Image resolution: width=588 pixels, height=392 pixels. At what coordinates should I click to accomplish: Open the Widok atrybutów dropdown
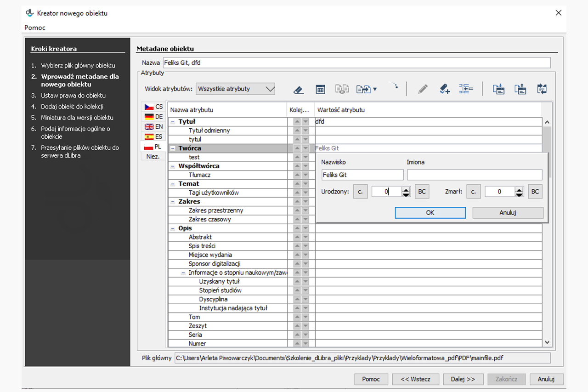(235, 89)
